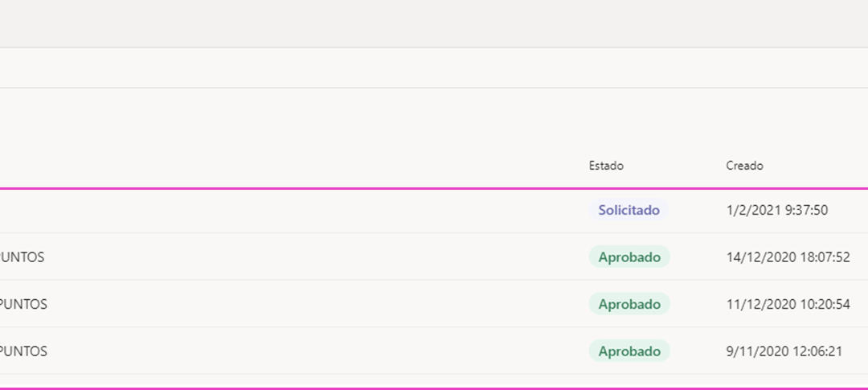Sort by the Creado column header
868x390 pixels.
(744, 166)
